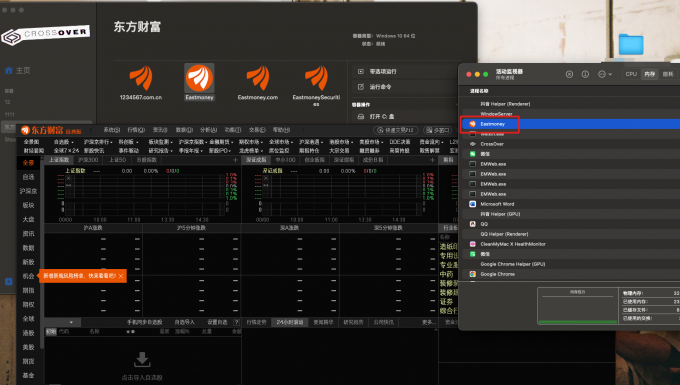Select the CPU tab in Activity Monitor
The image size is (680, 385).
point(631,74)
